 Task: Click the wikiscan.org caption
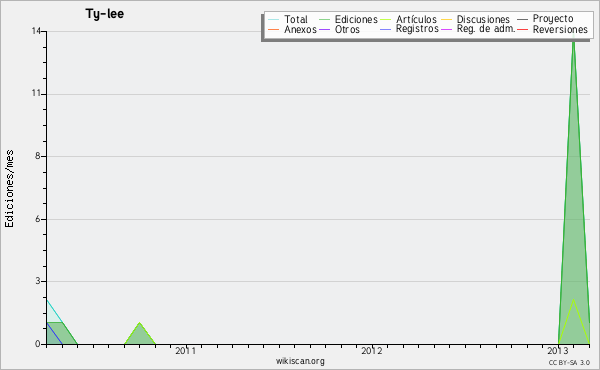[300, 361]
